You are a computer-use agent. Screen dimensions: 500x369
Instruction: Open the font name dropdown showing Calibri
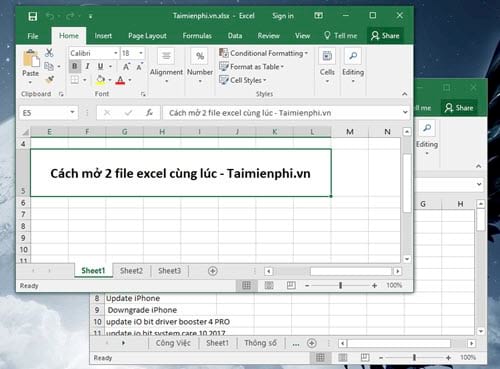coord(116,53)
